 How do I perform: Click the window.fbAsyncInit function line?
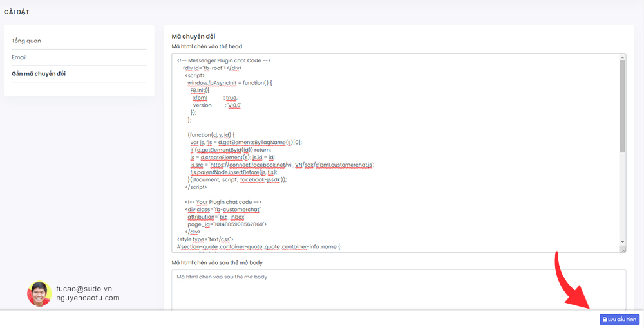click(230, 83)
